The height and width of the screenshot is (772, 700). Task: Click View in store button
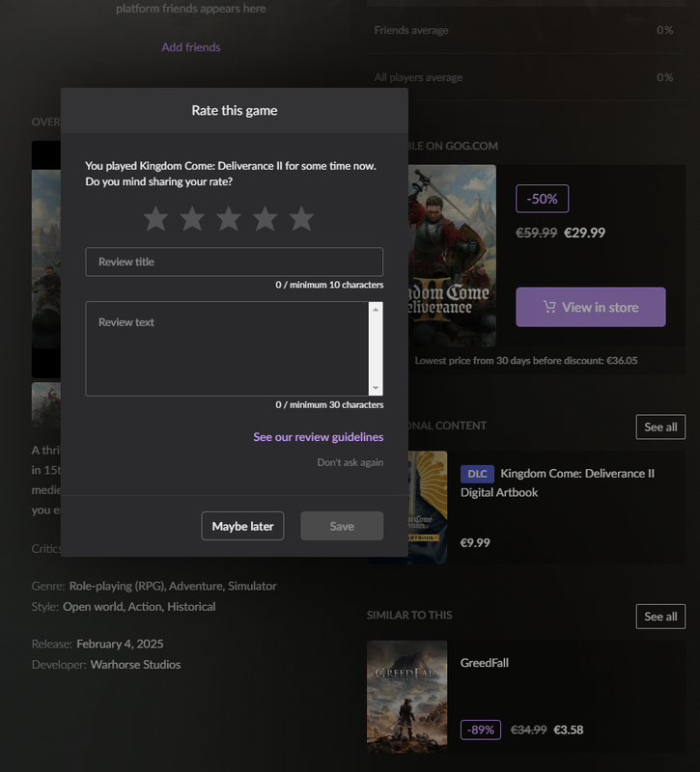591,307
